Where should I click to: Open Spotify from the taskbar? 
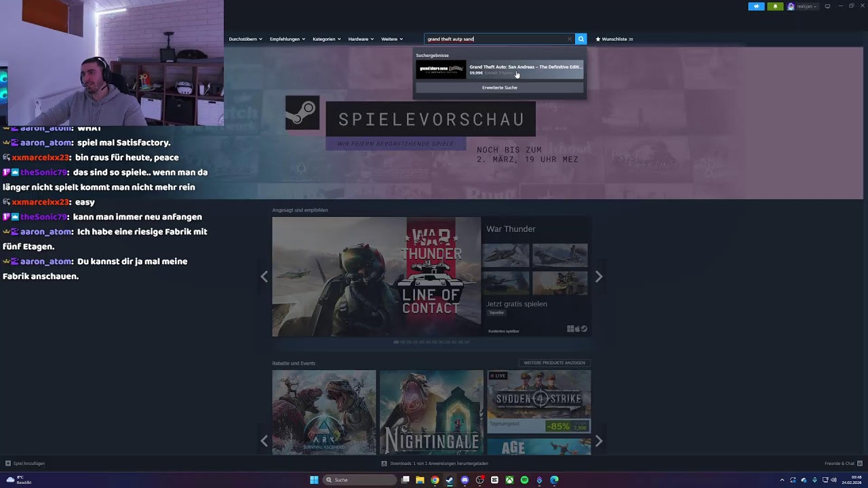(524, 480)
